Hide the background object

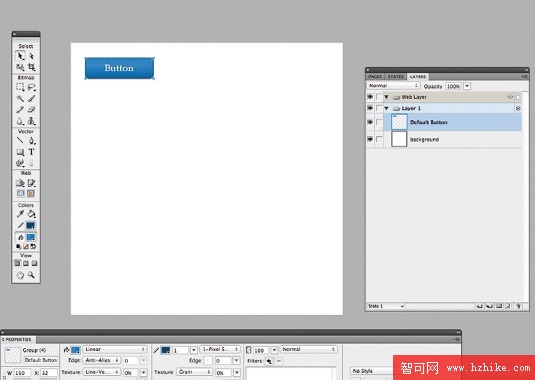click(x=370, y=139)
